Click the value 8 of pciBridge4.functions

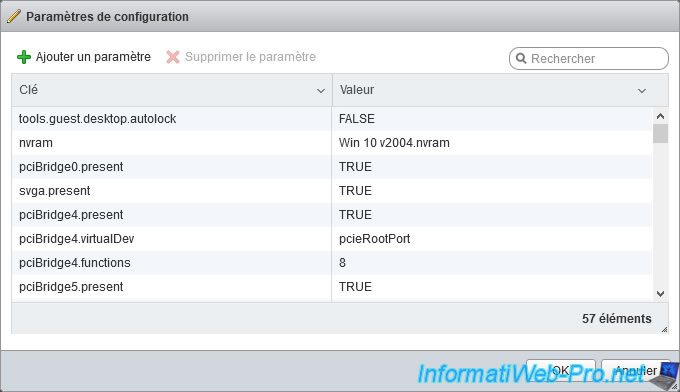pos(343,263)
